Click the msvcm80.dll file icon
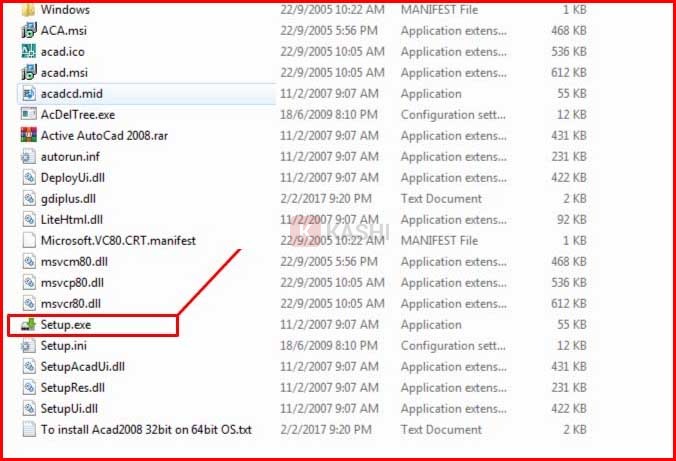Screen dimensions: 676x461 coord(29,262)
